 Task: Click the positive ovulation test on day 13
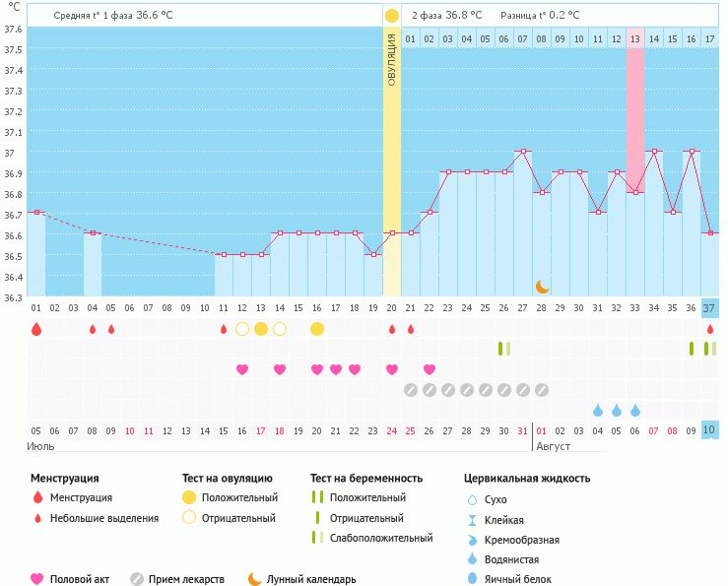tap(261, 329)
